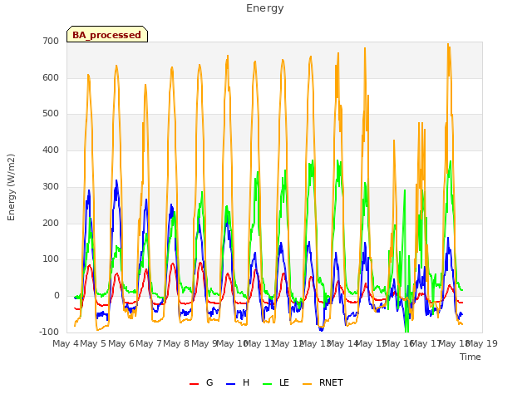Image resolution: width=532 pixels, height=399 pixels.
Task: Click the May 19 x-axis tick label
Action: pyautogui.click(x=482, y=343)
